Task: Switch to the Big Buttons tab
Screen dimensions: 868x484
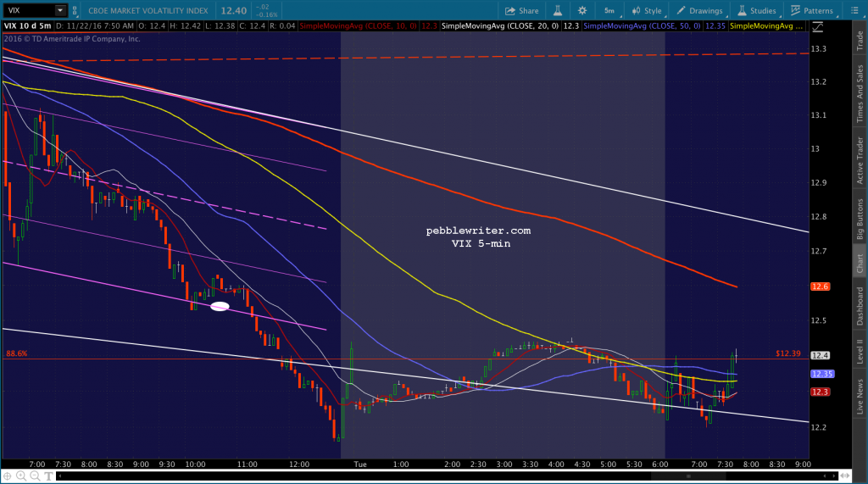Action: 860,220
